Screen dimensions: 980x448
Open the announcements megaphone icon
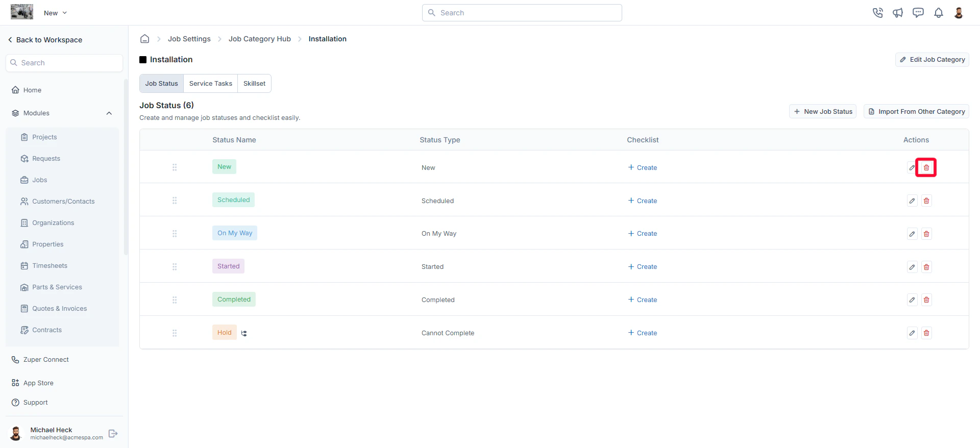[898, 13]
